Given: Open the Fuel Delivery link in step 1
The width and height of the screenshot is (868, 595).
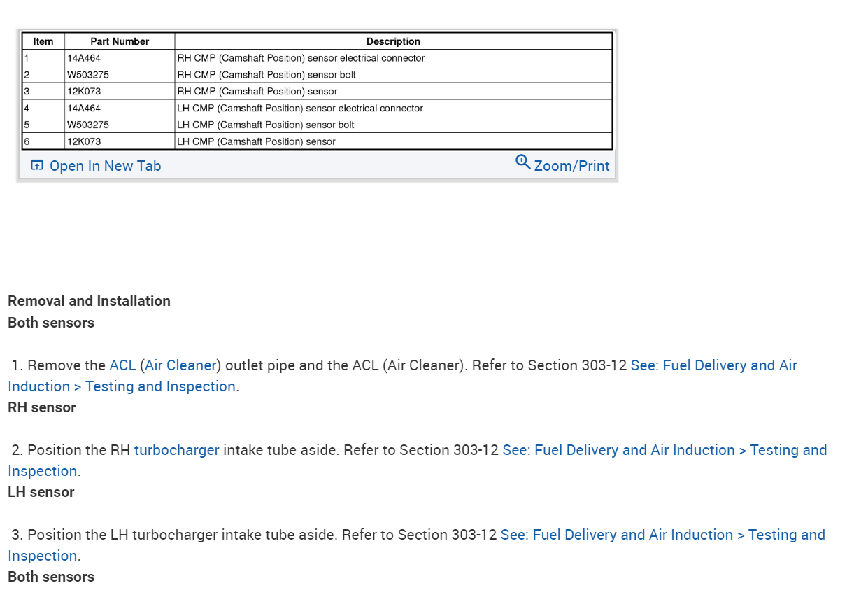Looking at the screenshot, I should coord(713,365).
